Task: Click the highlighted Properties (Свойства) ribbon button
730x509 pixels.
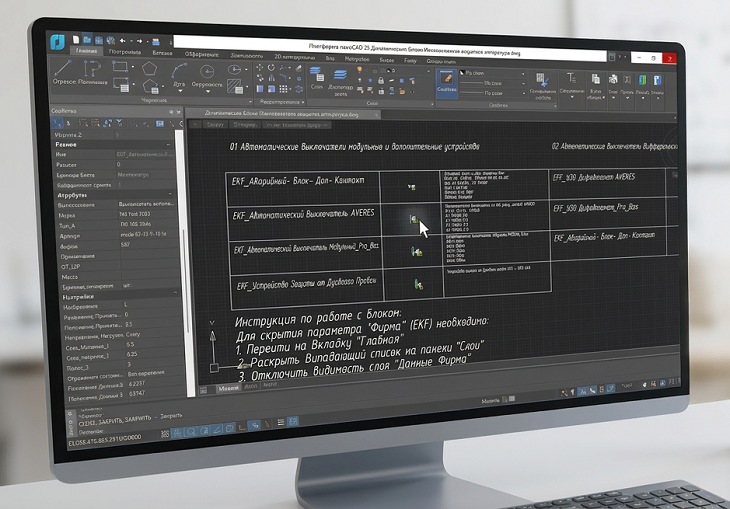Action: click(446, 83)
